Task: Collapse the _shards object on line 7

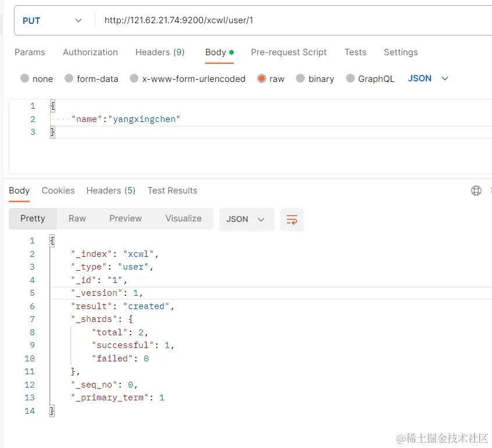Action: (131, 319)
